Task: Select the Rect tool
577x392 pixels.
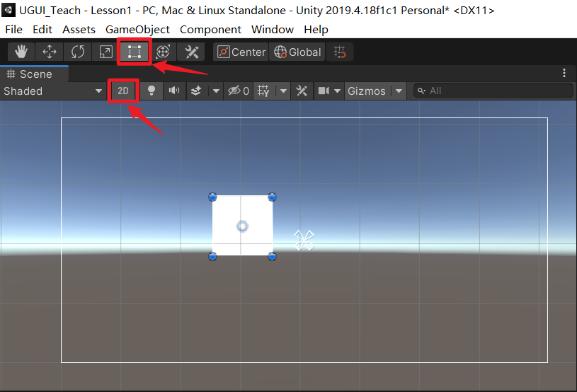Action: [135, 52]
